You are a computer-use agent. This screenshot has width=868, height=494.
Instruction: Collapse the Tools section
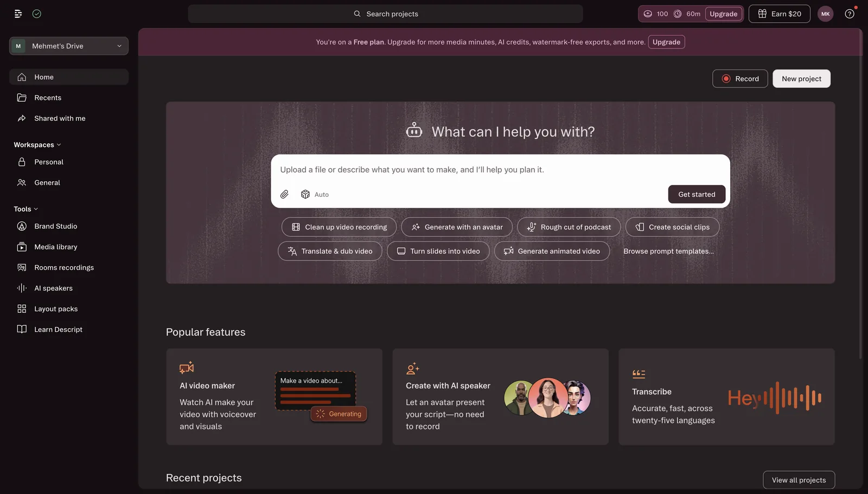26,209
